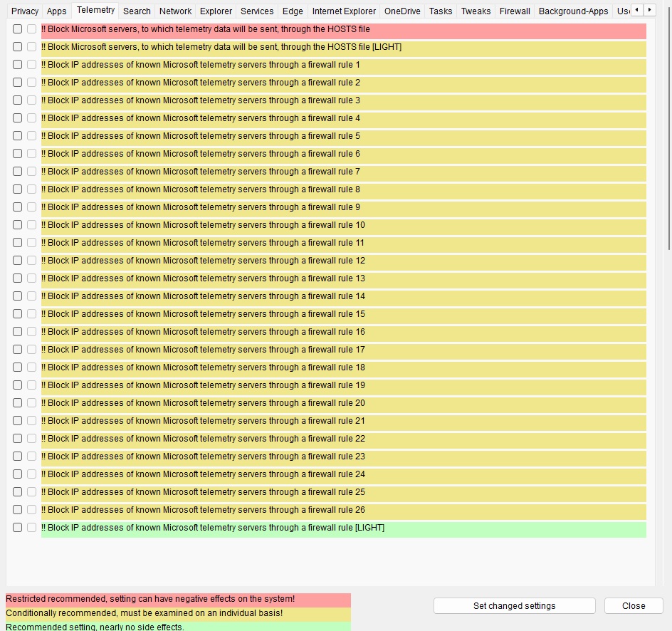Toggle leftmost checkbox for firewall rule 26

point(17,510)
